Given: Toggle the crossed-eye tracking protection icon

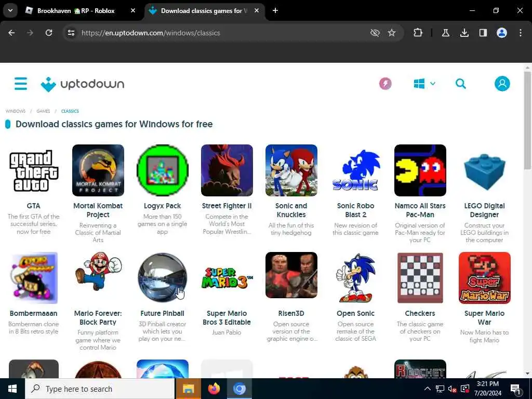Looking at the screenshot, I should tap(375, 33).
